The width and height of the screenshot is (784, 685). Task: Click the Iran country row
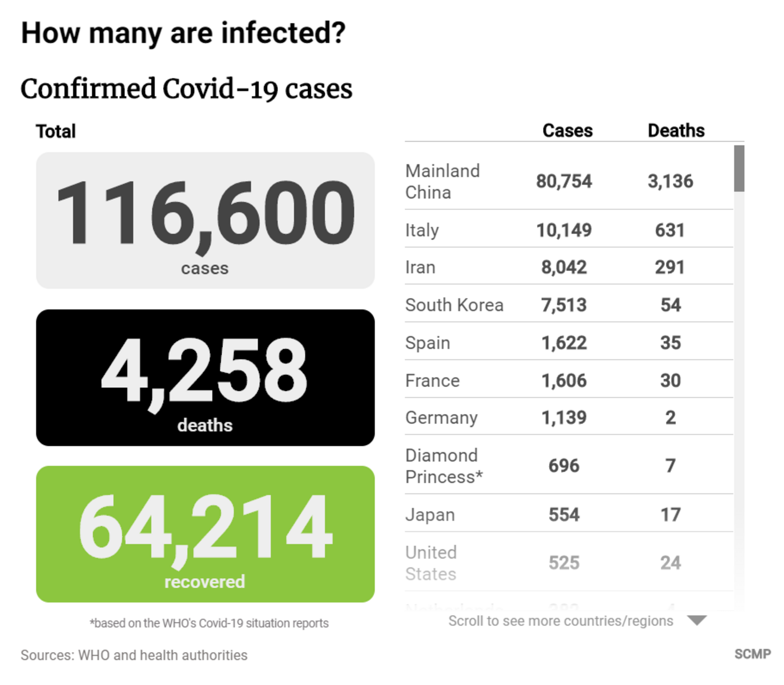(x=568, y=267)
